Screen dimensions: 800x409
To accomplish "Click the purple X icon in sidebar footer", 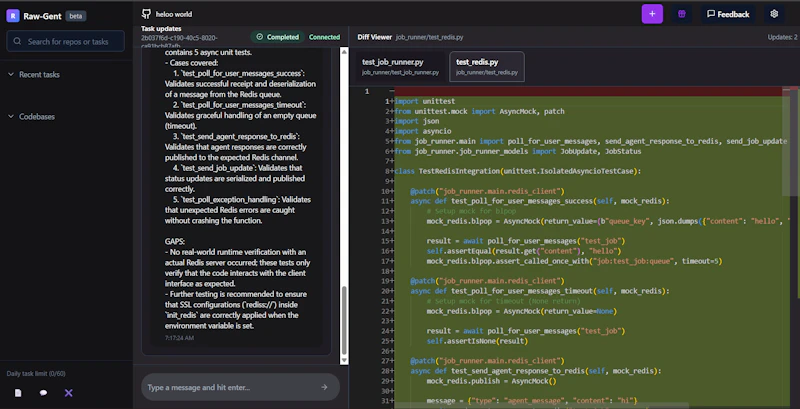I will (x=68, y=393).
